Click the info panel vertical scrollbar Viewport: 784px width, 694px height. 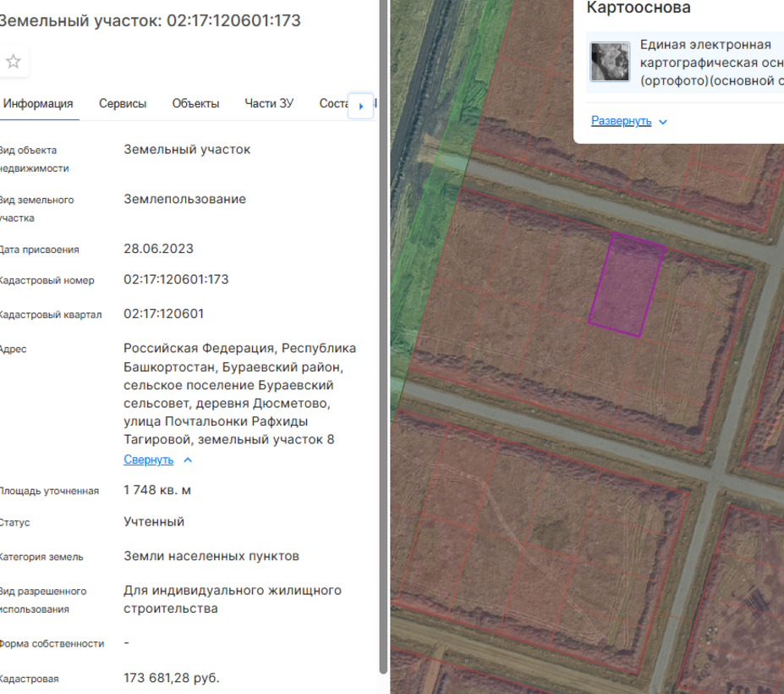(x=383, y=339)
